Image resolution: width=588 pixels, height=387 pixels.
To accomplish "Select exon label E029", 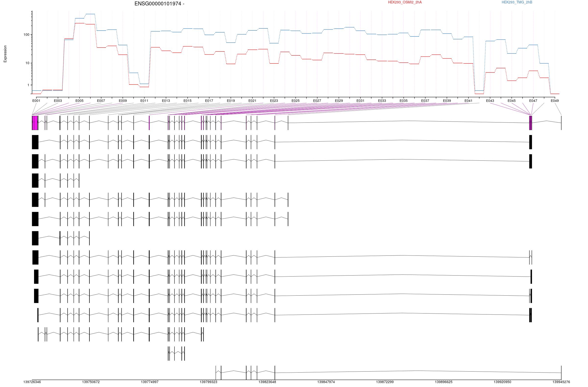I will pyautogui.click(x=339, y=101).
